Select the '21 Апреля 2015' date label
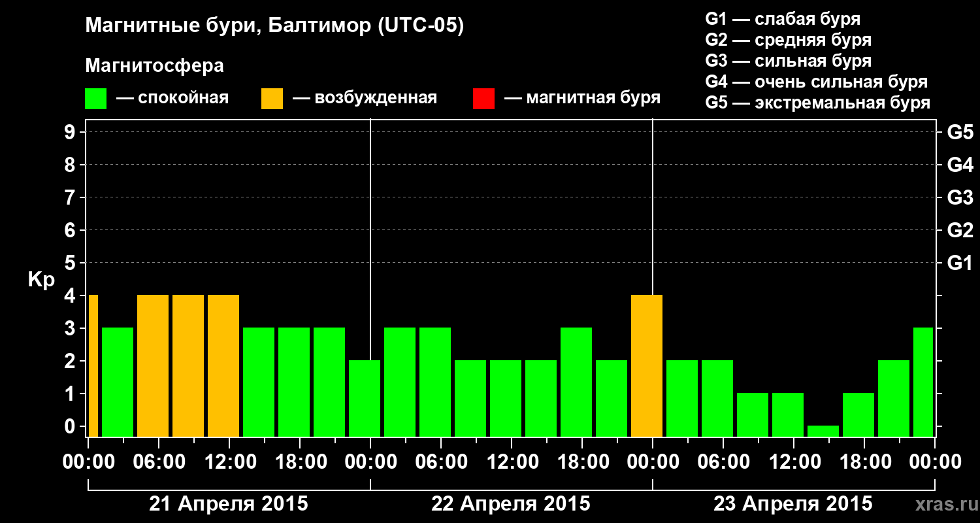Image resolution: width=980 pixels, height=523 pixels. pos(229,504)
